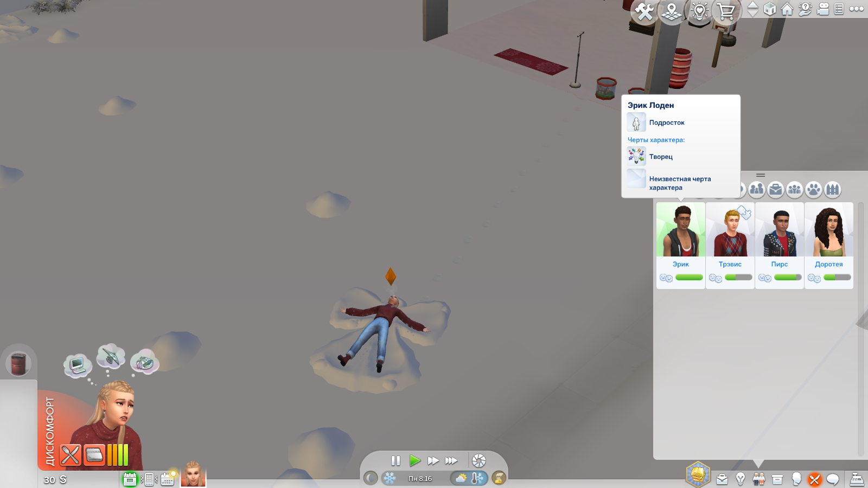
Task: Filter relationships by the group-of-people icon
Action: [x=795, y=189]
